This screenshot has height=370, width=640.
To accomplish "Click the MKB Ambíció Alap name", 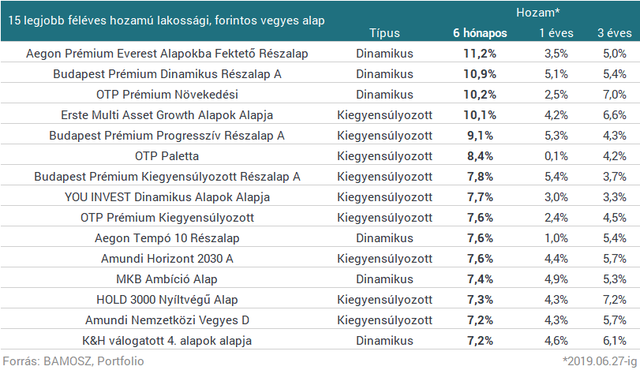I will point(167,279).
